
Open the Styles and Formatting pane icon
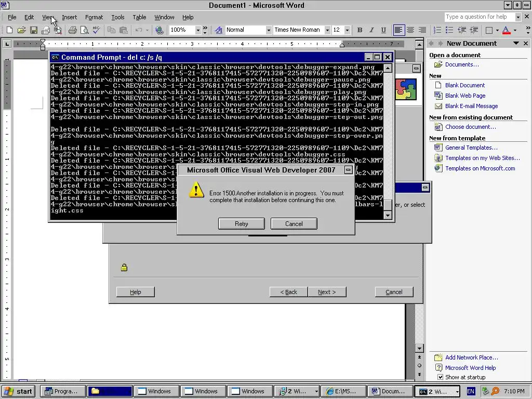(x=219, y=30)
